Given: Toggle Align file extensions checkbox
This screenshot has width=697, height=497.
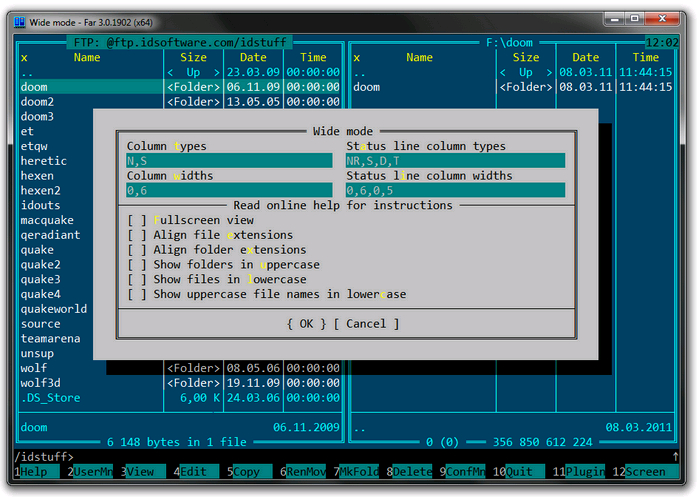Looking at the screenshot, I should [137, 235].
